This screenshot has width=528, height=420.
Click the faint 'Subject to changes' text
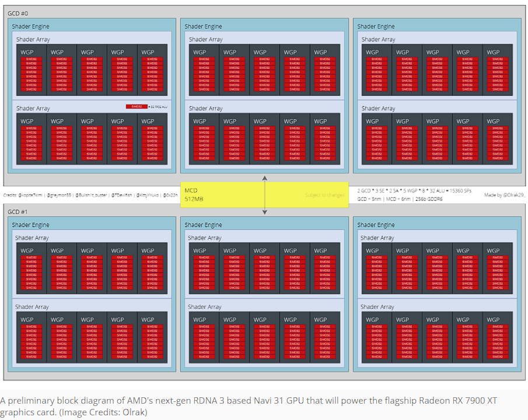[324, 195]
